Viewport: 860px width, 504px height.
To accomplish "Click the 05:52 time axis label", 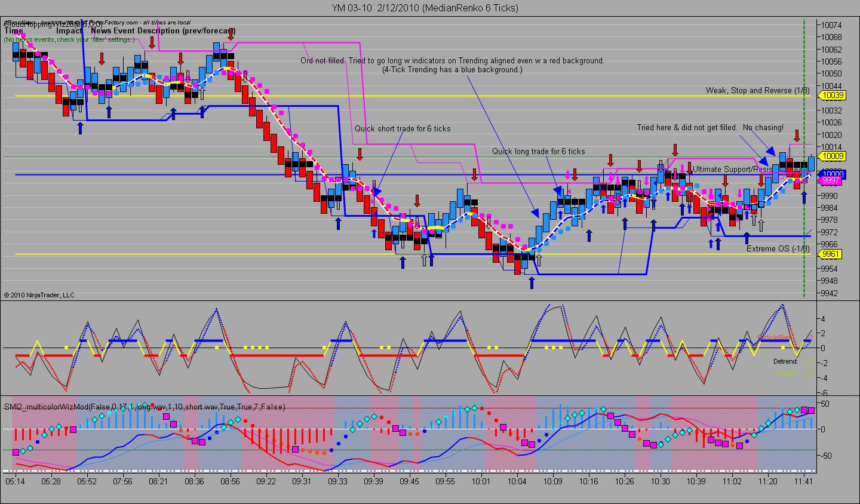I will pyautogui.click(x=87, y=481).
